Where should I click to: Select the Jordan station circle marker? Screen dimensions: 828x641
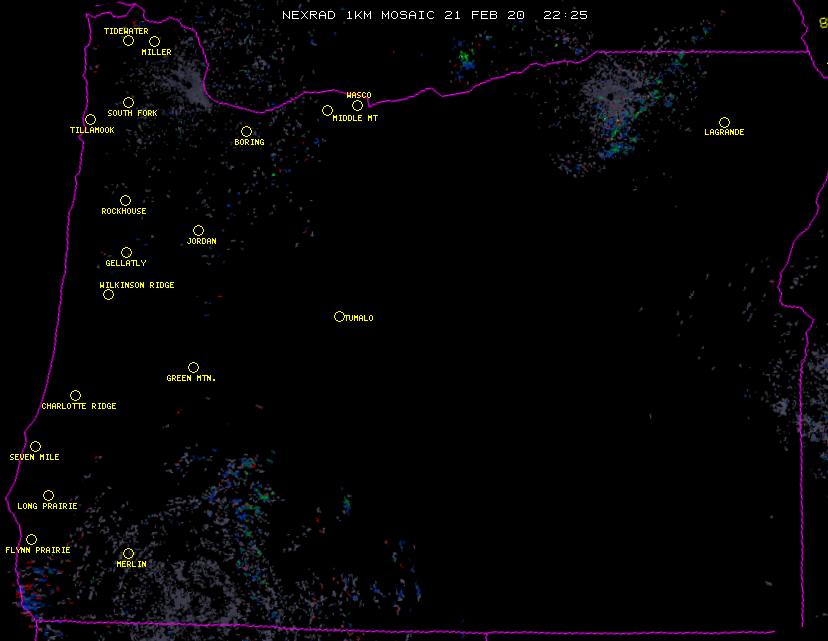pyautogui.click(x=198, y=230)
